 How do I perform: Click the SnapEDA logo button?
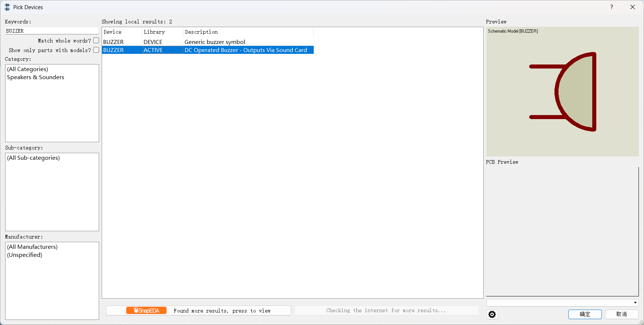click(x=146, y=310)
